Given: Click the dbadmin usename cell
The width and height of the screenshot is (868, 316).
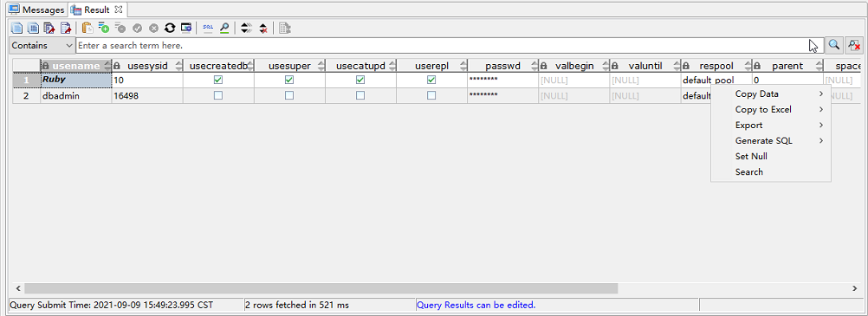Looking at the screenshot, I should 76,95.
